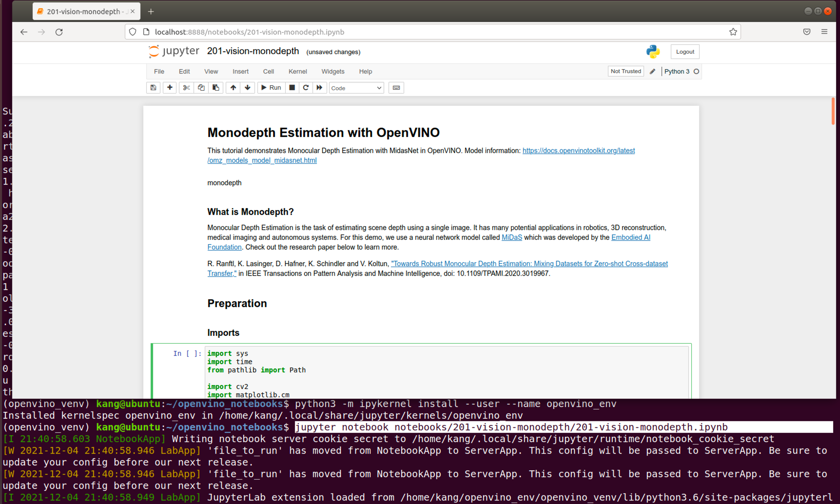
Task: Save and checkpoint the notebook
Action: [153, 88]
